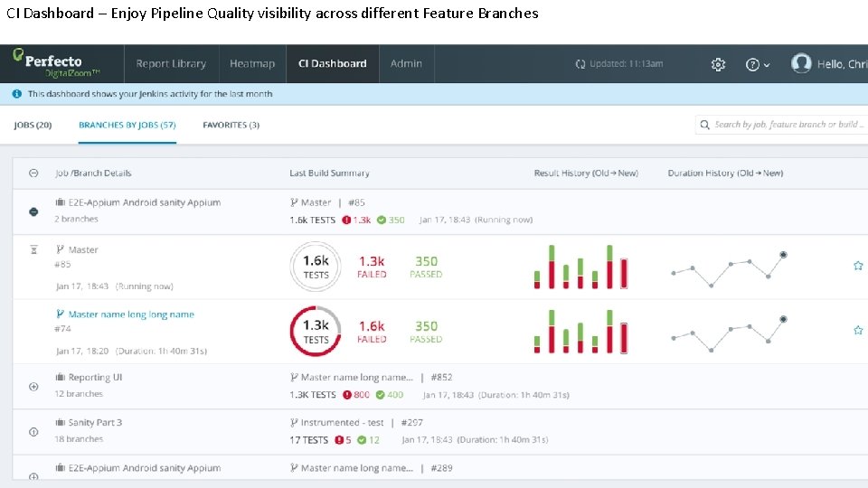Click the search magnifier icon

click(704, 125)
